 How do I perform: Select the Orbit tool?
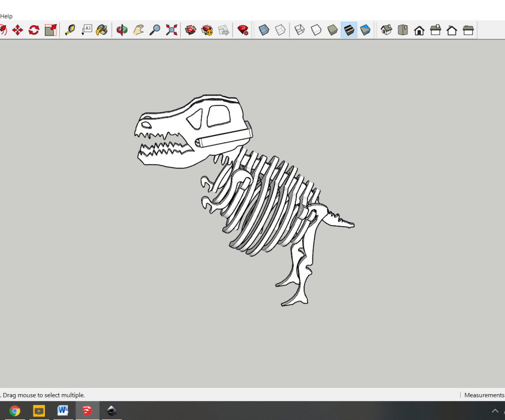pos(122,30)
